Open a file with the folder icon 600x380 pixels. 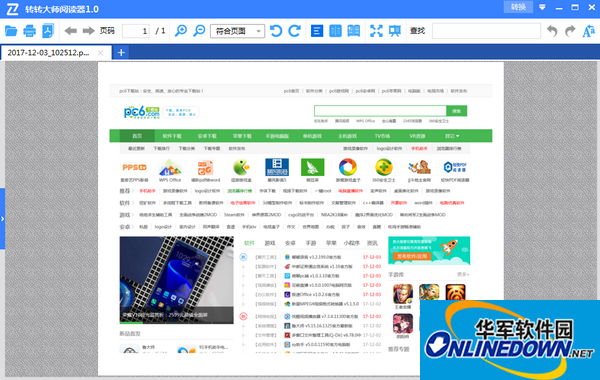11,31
